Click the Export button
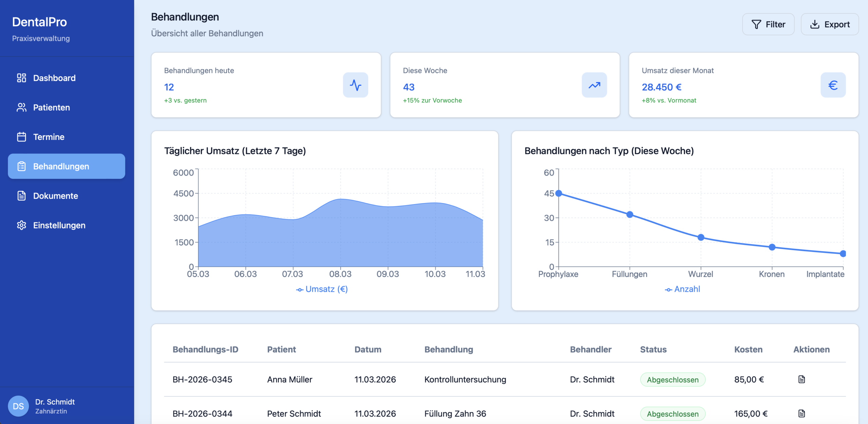868x424 pixels. (829, 24)
